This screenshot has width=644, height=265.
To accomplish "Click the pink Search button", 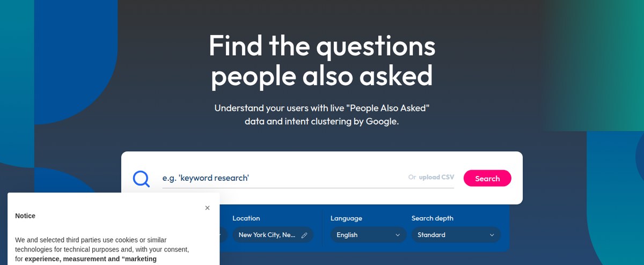I will [x=487, y=179].
